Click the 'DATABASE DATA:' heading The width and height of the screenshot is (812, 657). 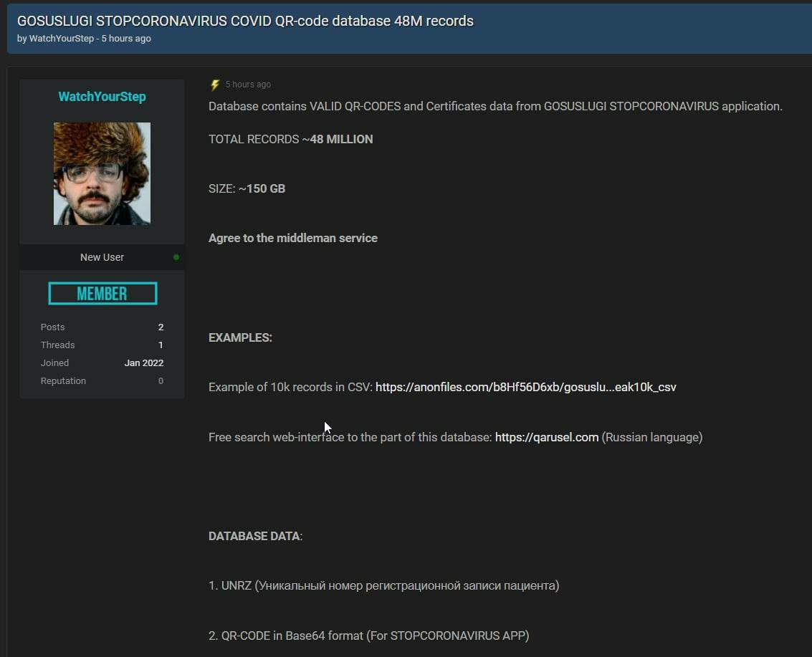coord(255,537)
